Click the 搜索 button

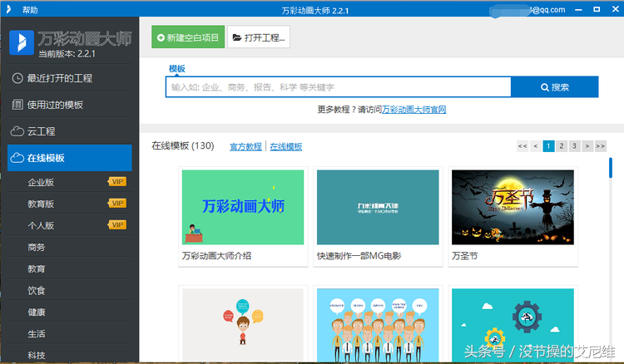click(x=555, y=87)
